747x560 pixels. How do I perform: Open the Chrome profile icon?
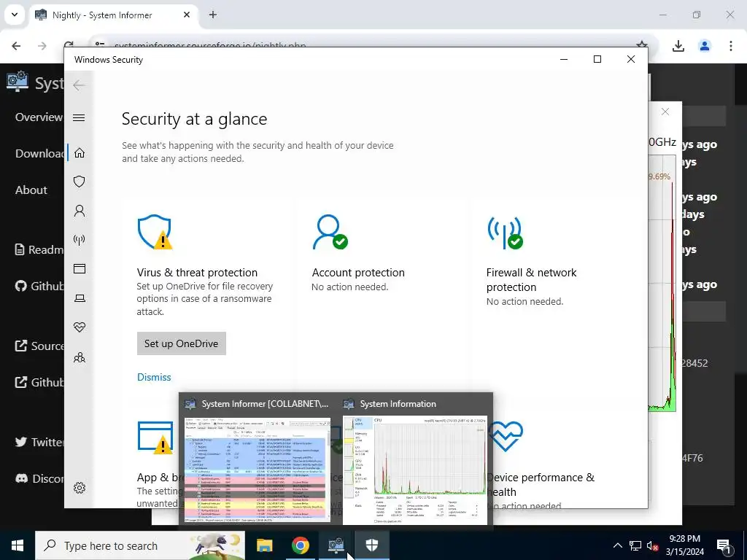click(705, 46)
